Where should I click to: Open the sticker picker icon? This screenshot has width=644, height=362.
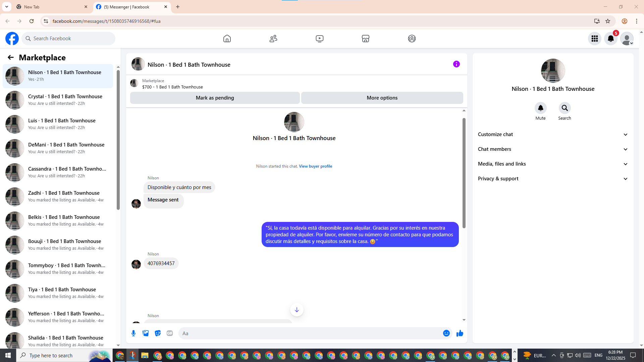coord(158,333)
